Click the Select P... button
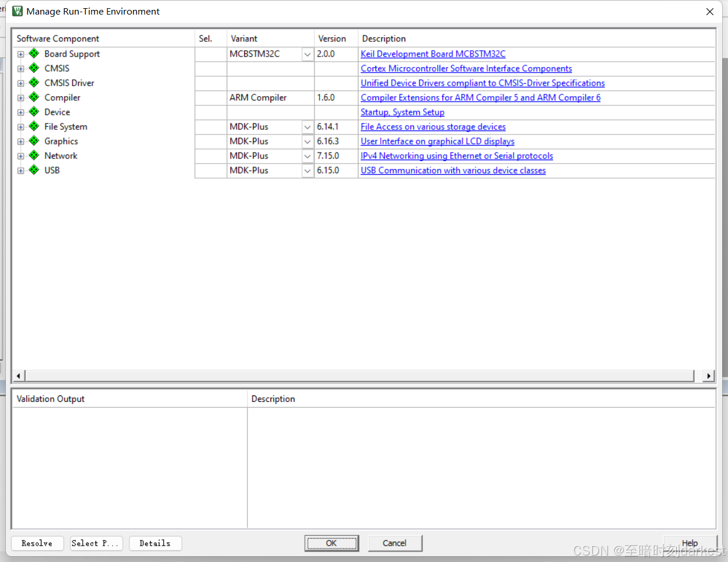Viewport: 728px width, 562px height. point(96,543)
